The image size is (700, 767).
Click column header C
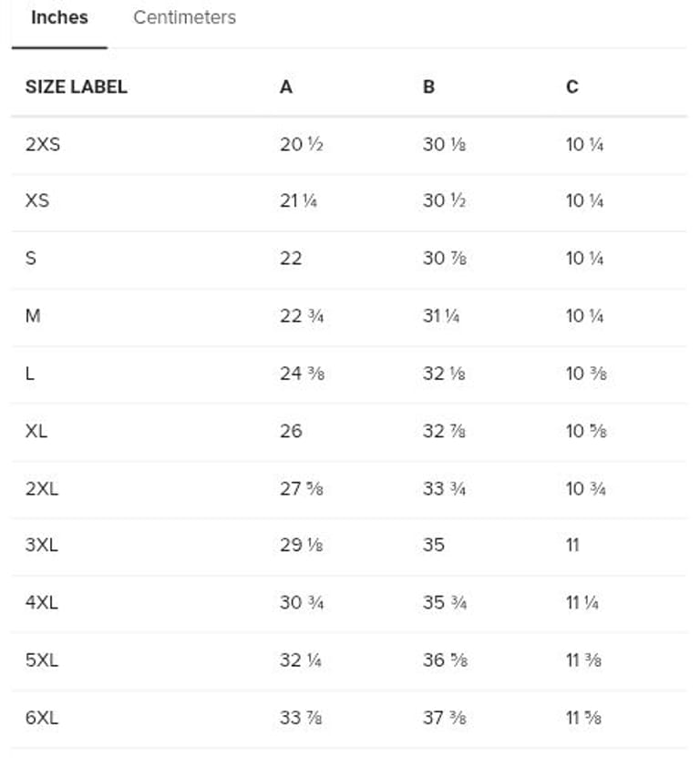point(571,87)
